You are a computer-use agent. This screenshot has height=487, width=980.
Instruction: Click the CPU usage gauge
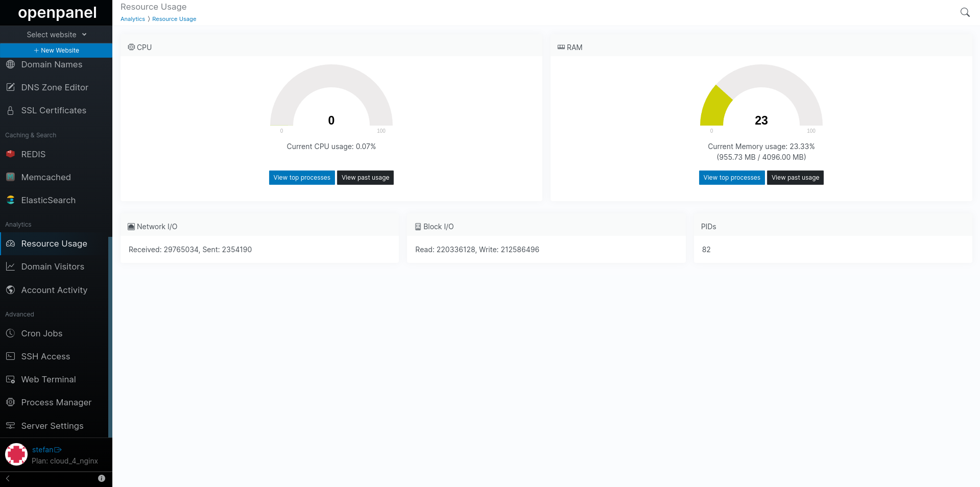(331, 95)
